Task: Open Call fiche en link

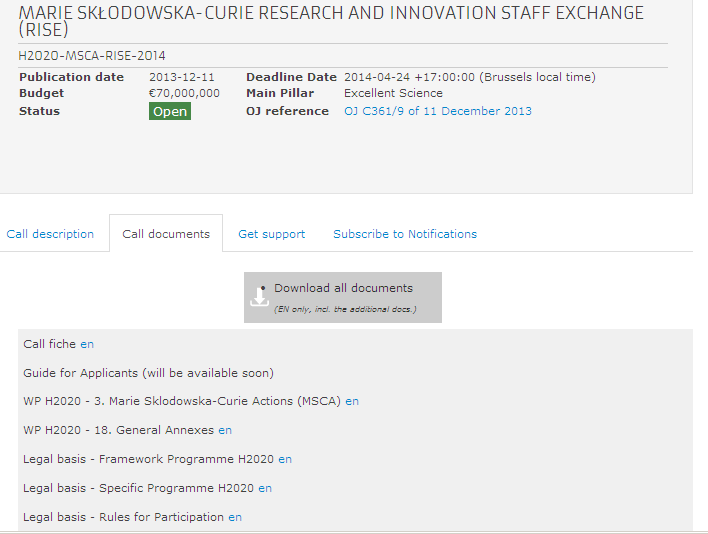Action: coord(87,344)
